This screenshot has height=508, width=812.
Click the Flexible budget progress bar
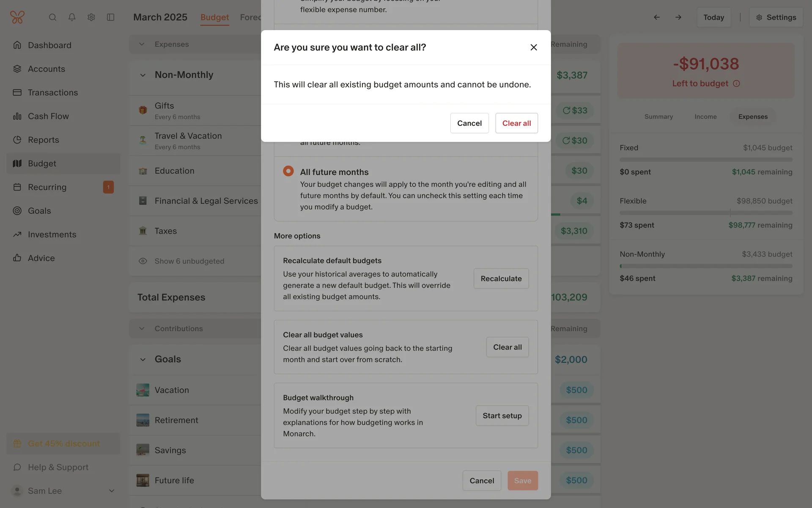click(x=706, y=213)
